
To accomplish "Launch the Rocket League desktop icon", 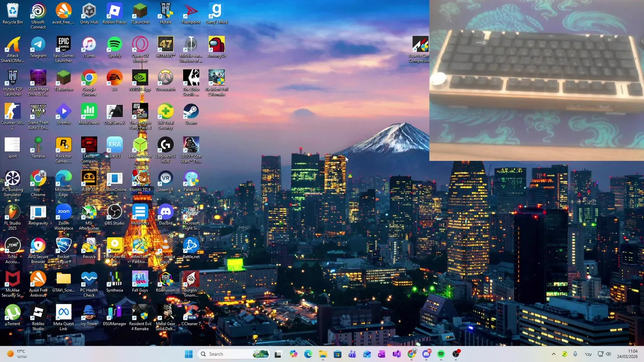I will click(x=63, y=250).
